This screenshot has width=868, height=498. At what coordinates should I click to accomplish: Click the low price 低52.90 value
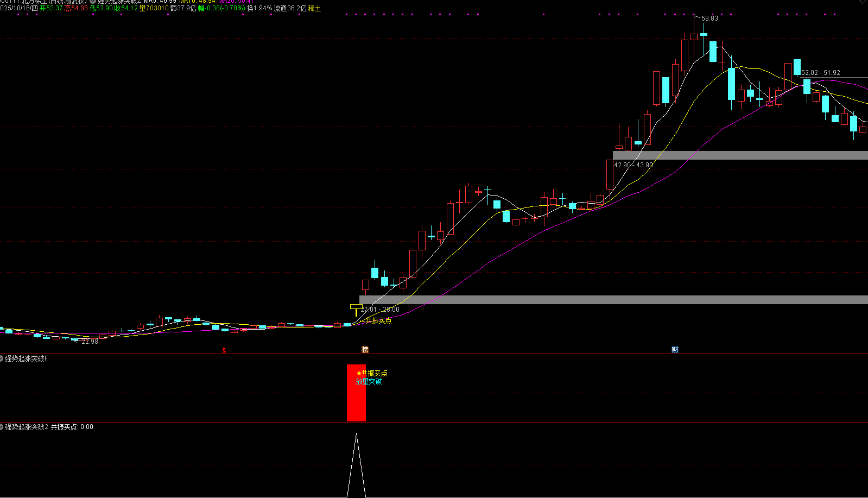[x=102, y=8]
